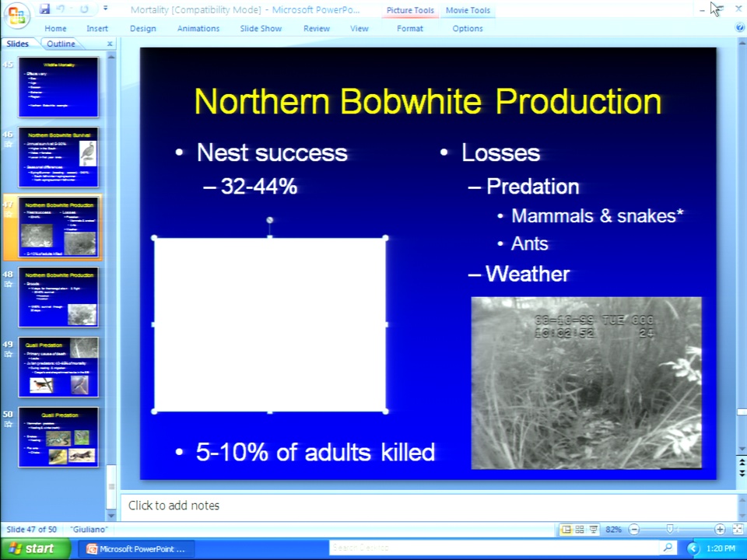Open PowerPoint Help
This screenshot has height=560, width=747.
point(740,28)
